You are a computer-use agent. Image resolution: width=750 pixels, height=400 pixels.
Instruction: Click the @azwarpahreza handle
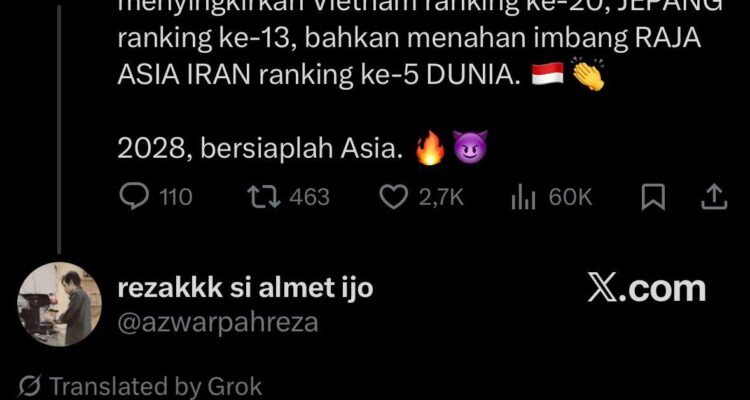coord(218,322)
